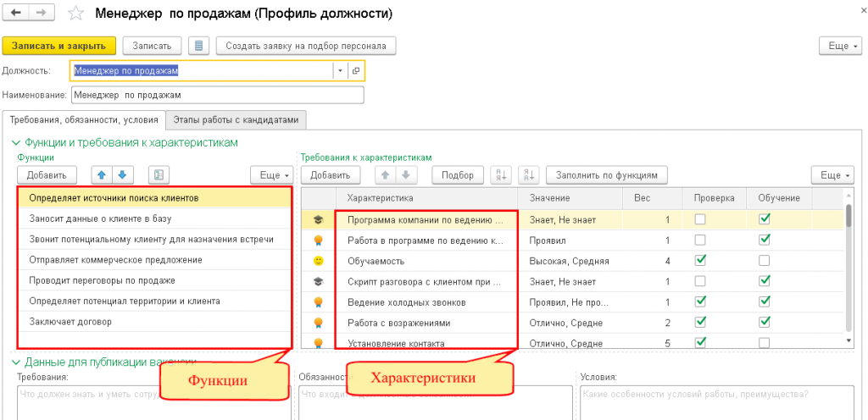
Task: Open the report document icon button
Action: [198, 46]
